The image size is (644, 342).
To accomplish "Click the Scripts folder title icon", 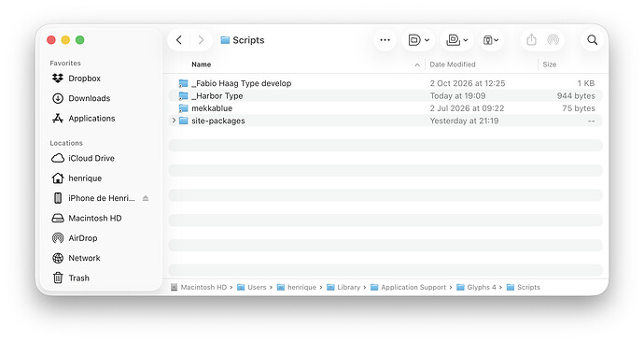I will tap(225, 40).
